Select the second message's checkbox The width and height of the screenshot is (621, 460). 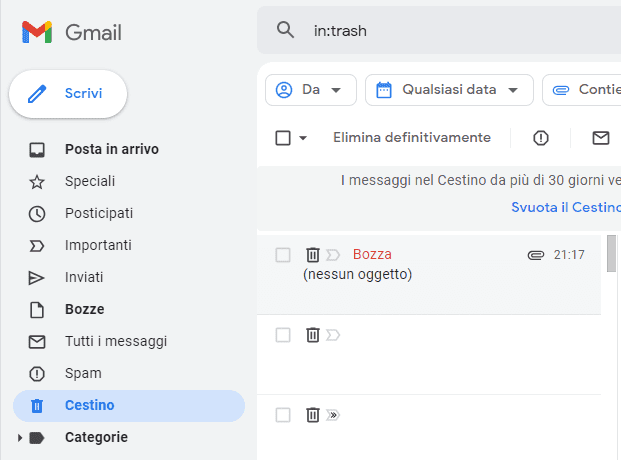(x=283, y=335)
